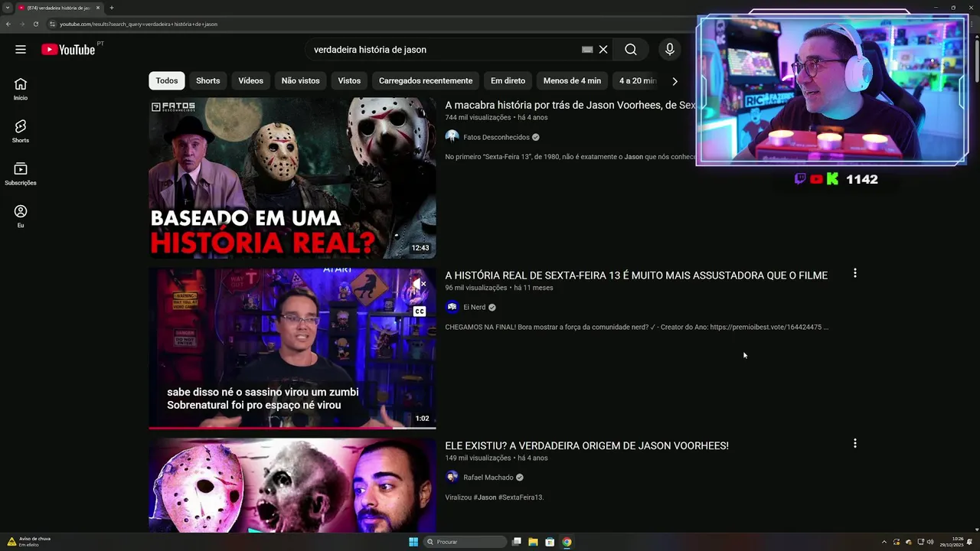Screen dimensions: 980x551
Task: Unmute the Ei Nerd video preview
Action: pos(419,284)
